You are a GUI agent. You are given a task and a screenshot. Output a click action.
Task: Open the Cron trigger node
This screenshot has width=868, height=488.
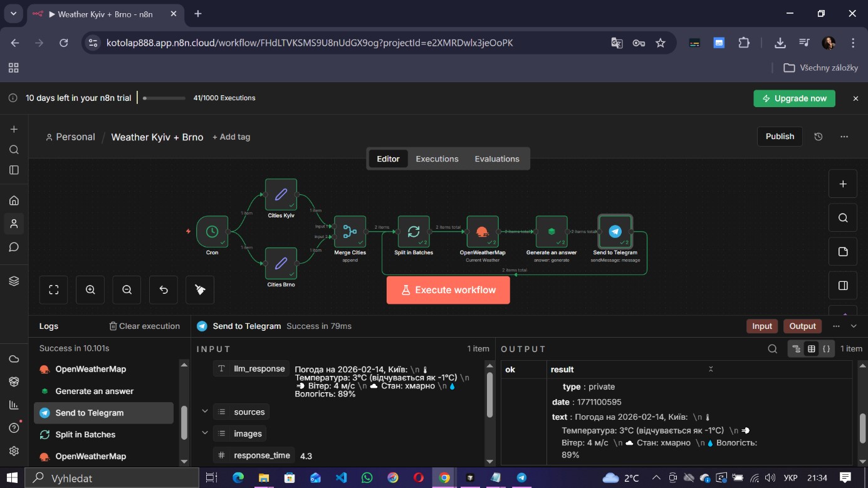click(212, 232)
